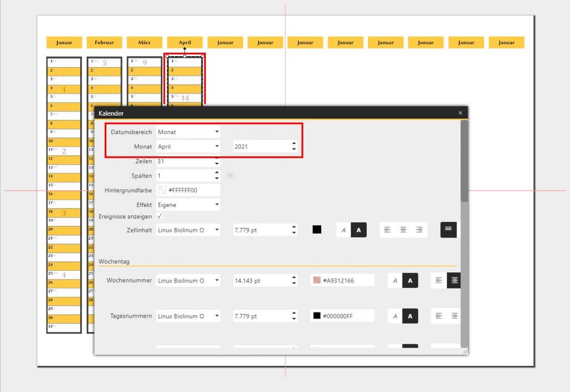Open the Tagesnummern color swatch #000000FF

[x=317, y=316]
